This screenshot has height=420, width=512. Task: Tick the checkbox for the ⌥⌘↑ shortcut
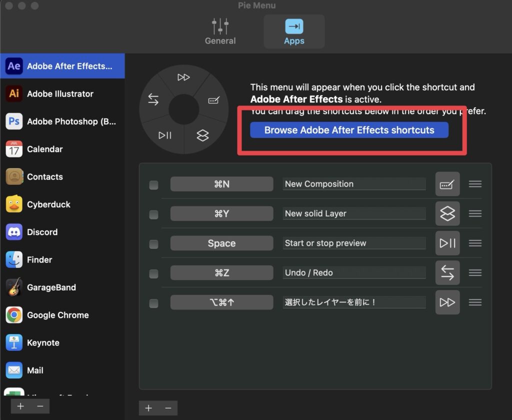[x=153, y=303]
